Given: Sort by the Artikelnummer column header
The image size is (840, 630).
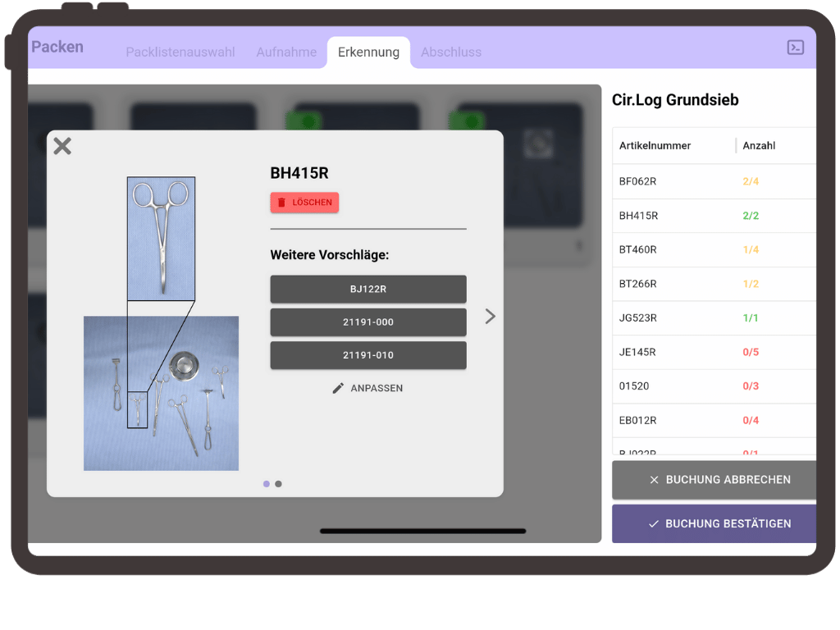Looking at the screenshot, I should pos(655,145).
